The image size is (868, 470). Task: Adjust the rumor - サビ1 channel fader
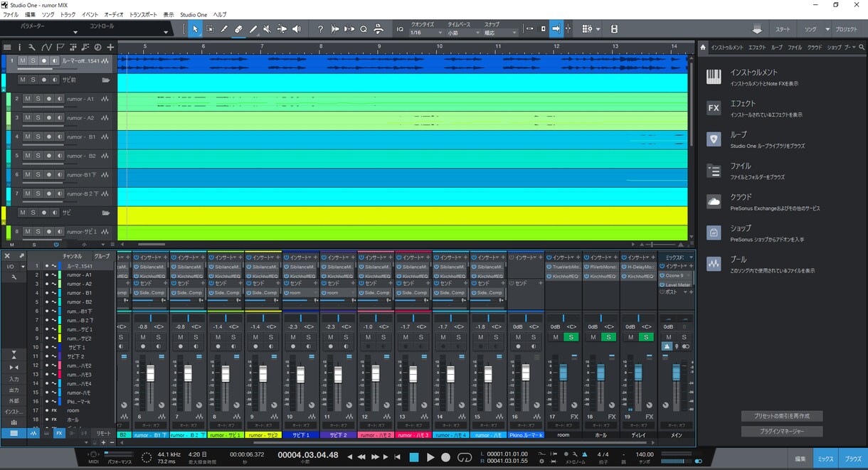coord(225,374)
